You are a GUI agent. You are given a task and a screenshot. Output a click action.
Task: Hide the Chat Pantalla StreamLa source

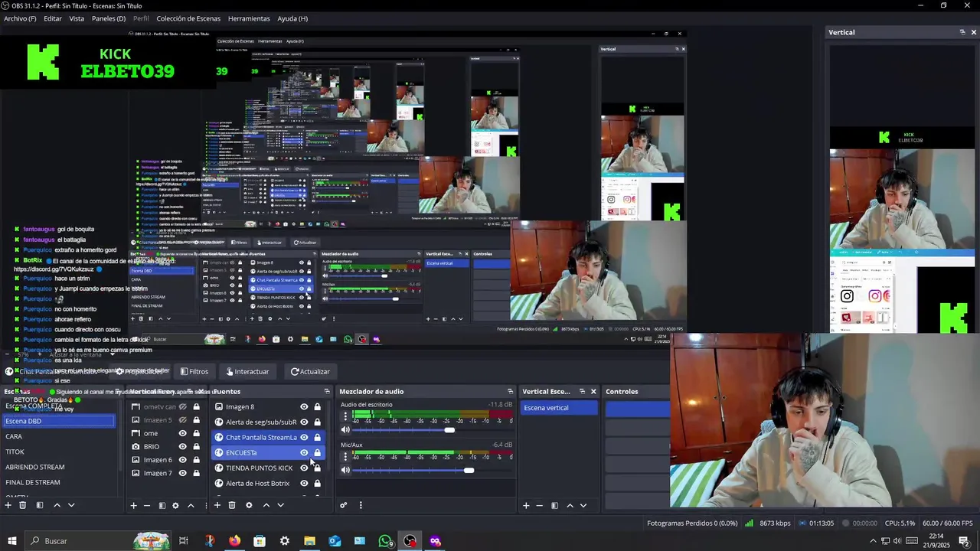304,437
